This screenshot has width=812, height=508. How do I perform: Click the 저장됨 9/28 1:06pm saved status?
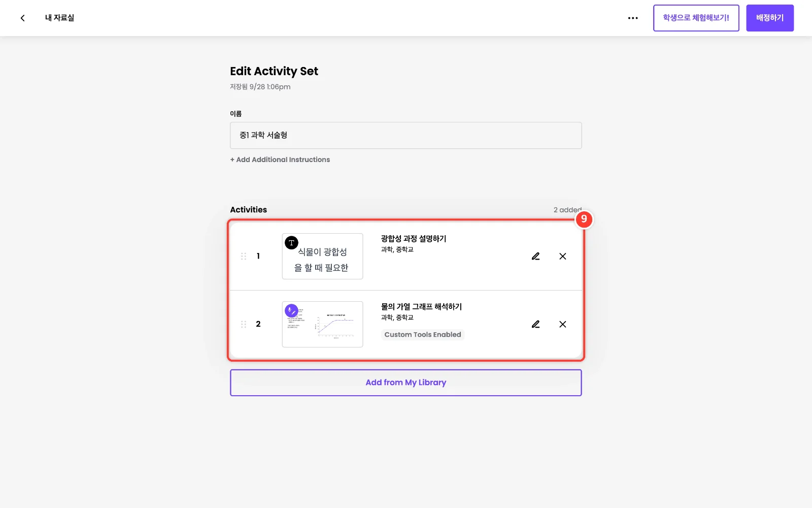click(260, 87)
